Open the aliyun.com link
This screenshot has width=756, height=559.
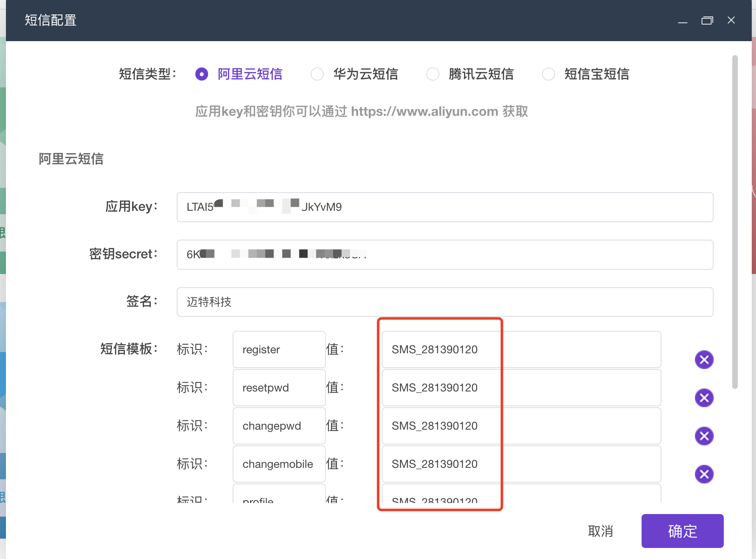[x=424, y=111]
